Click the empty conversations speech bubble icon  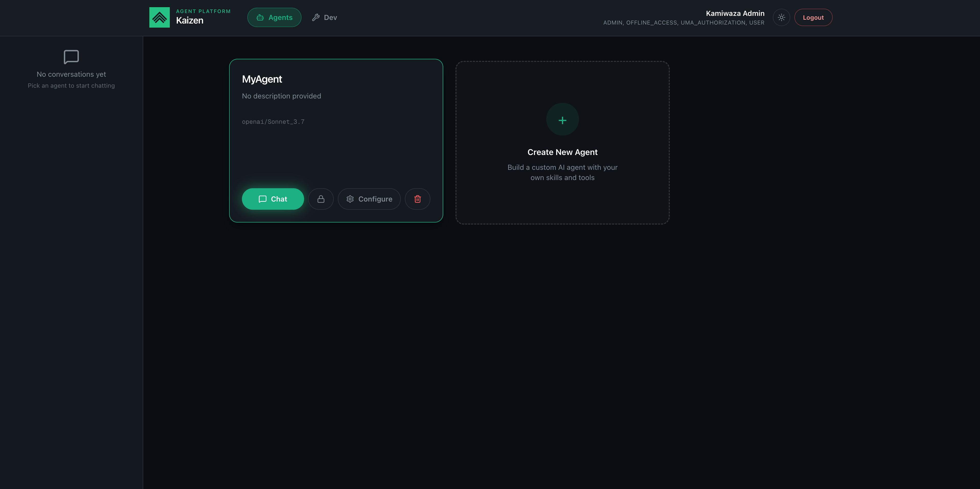[71, 57]
